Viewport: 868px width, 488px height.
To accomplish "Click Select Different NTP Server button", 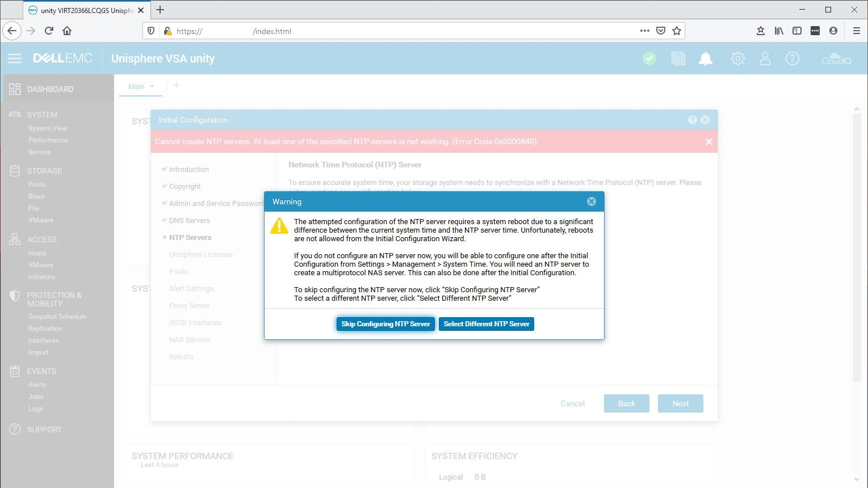I will [x=486, y=324].
